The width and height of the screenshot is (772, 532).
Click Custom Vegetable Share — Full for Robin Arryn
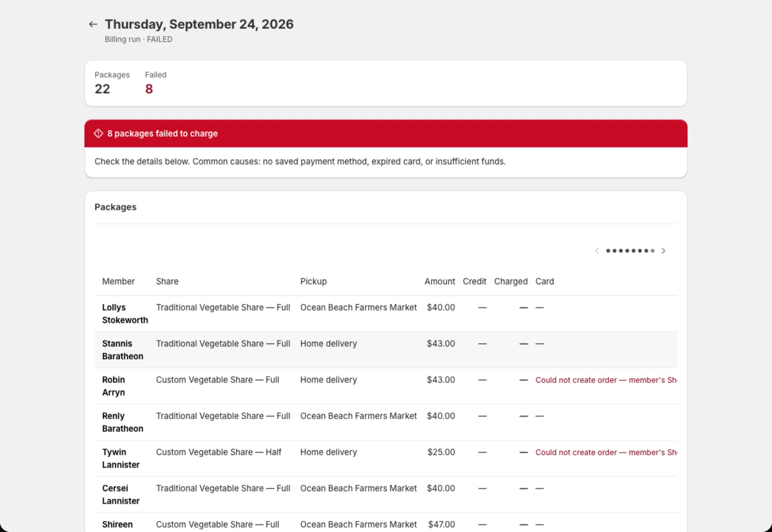[x=218, y=380]
